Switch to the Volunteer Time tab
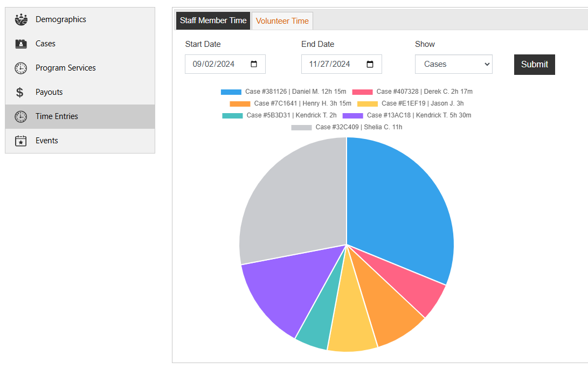588x369 pixels. tap(282, 20)
